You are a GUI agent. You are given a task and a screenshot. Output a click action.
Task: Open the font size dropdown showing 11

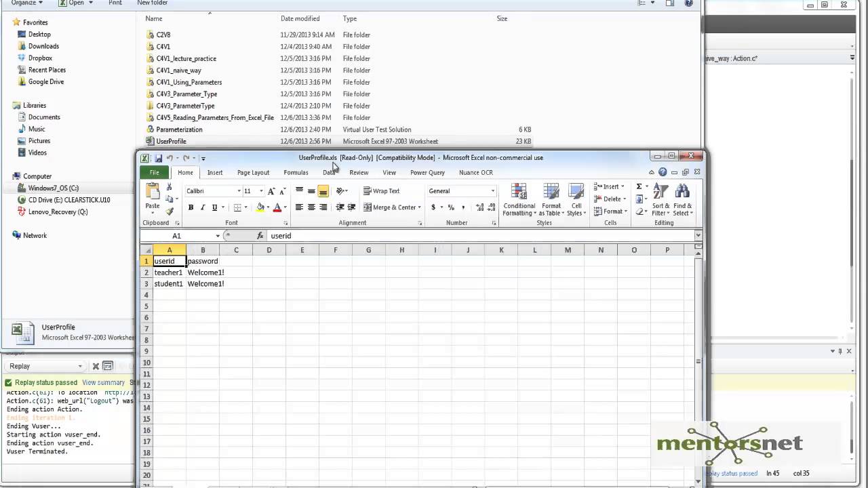pyautogui.click(x=261, y=191)
